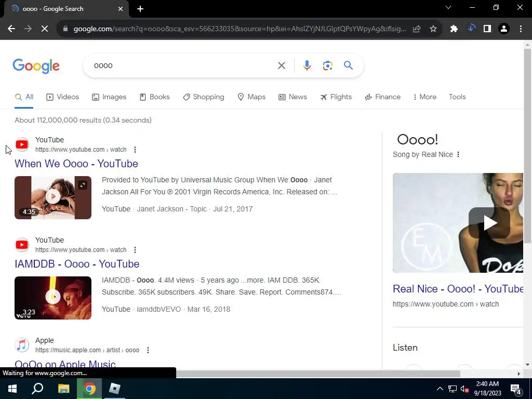This screenshot has height=399, width=532.
Task: Play the IAMDDB video thumbnail
Action: 53,298
